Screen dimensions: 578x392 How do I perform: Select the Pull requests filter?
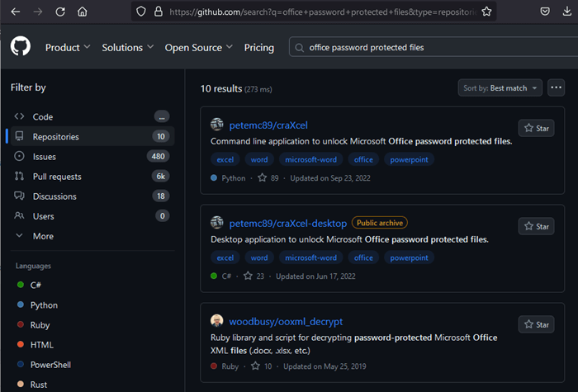(x=92, y=177)
